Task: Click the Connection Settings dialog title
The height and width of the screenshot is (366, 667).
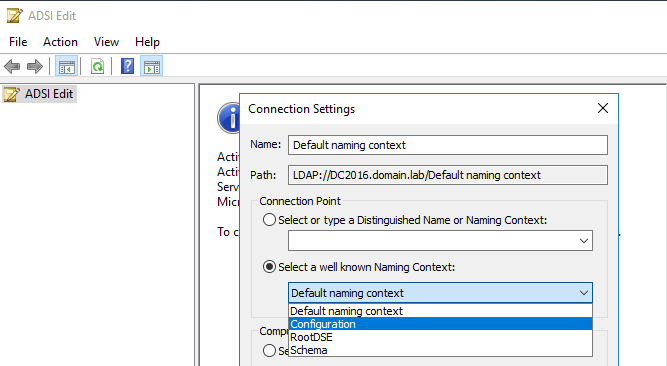Action: tap(302, 109)
